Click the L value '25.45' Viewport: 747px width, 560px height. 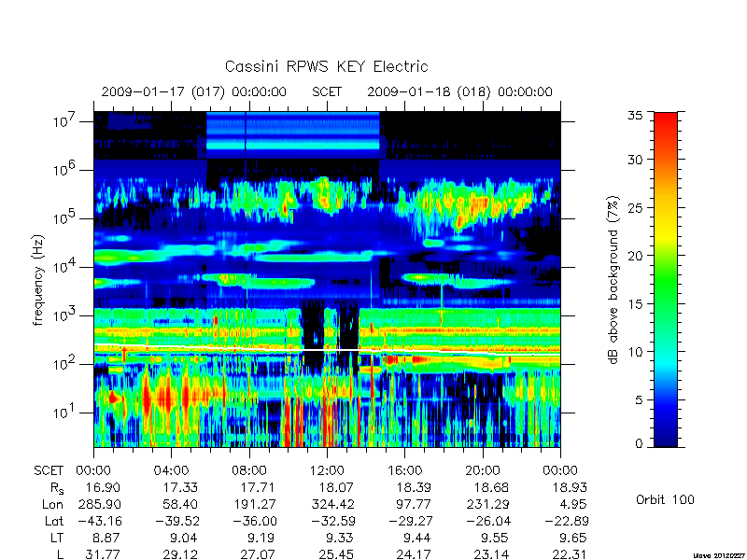(336, 554)
